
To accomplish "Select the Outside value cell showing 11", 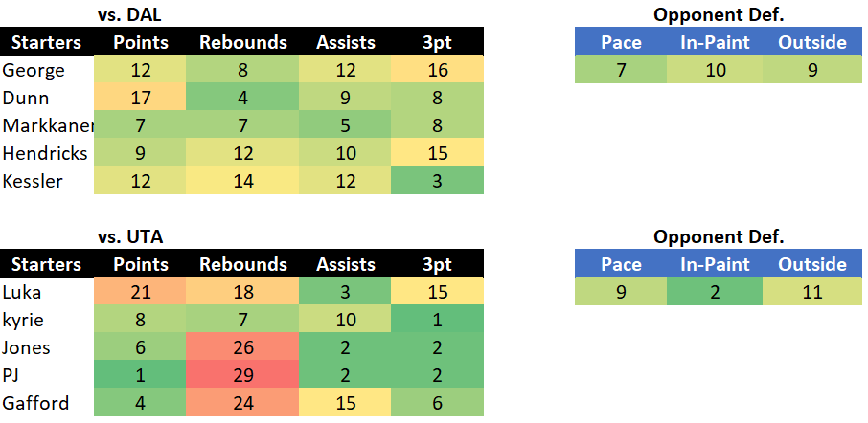I will click(812, 291).
